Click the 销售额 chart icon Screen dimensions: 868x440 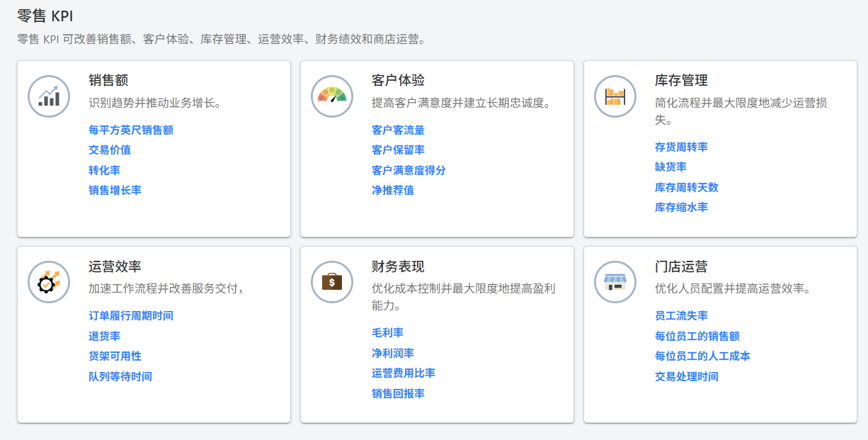coord(48,96)
